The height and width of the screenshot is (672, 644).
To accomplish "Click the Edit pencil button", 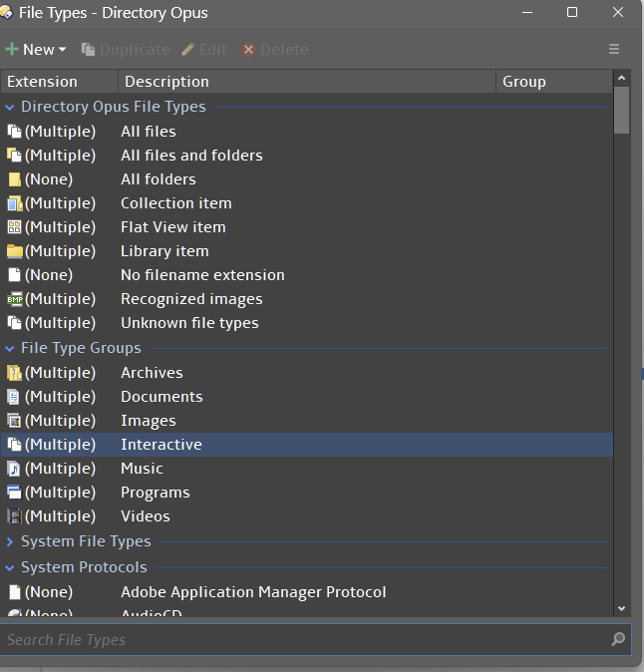I will (204, 50).
